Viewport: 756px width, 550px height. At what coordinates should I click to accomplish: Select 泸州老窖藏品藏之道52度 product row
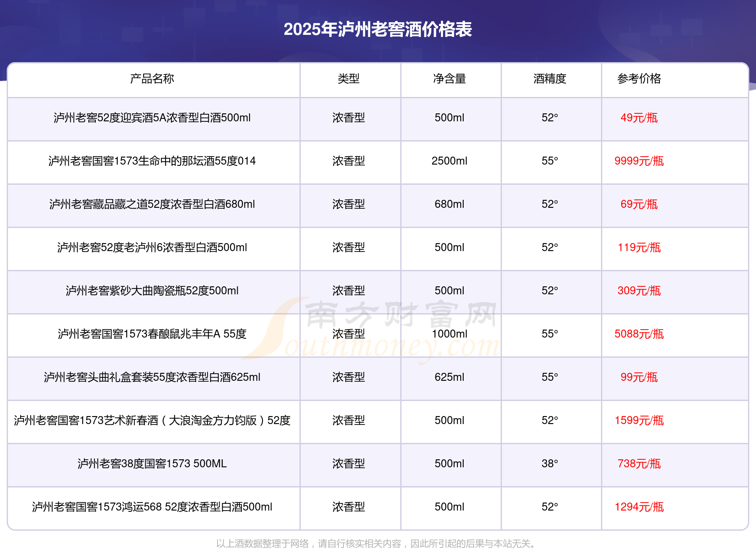tap(152, 204)
